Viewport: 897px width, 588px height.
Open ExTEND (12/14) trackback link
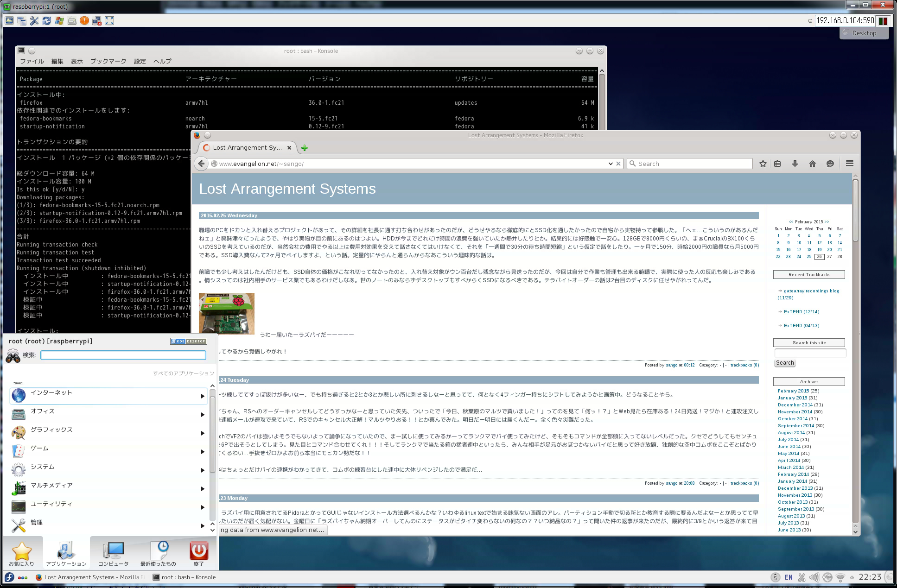[802, 312]
